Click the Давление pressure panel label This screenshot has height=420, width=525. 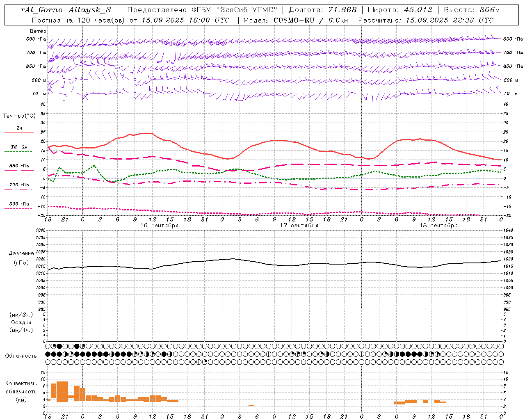click(x=21, y=253)
